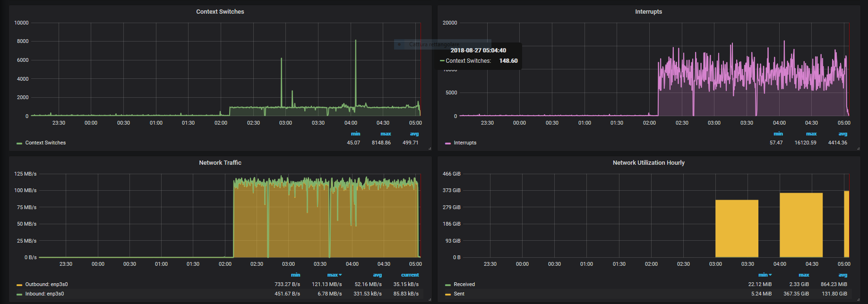Screen dimensions: 868x304
Task: Sort Interrupts legend by max column
Action: click(x=811, y=134)
